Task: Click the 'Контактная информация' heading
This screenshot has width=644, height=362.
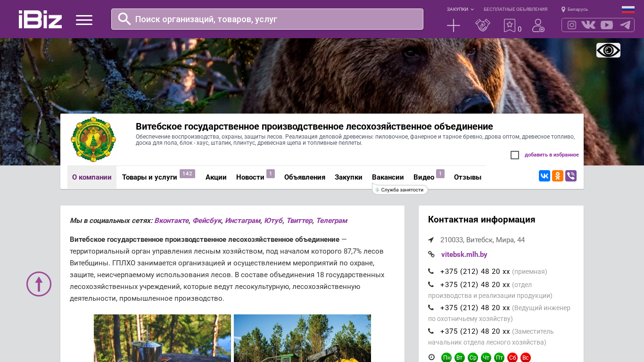Action: (x=481, y=220)
